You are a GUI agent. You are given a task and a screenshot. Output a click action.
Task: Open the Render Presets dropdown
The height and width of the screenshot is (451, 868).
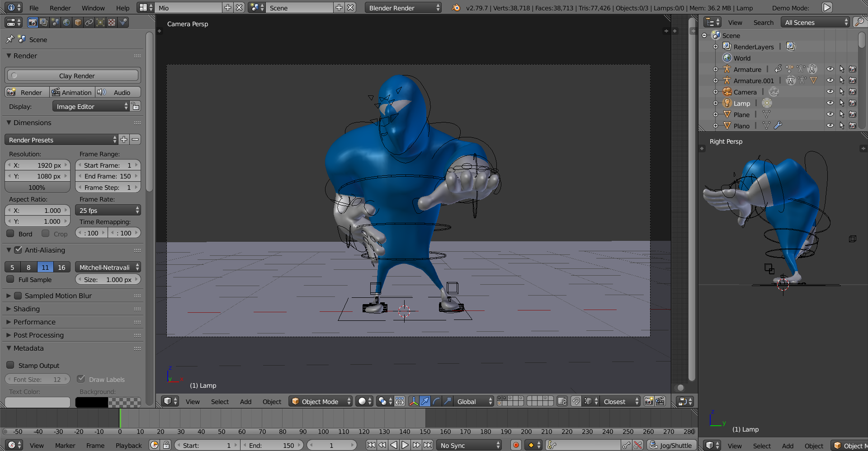61,140
